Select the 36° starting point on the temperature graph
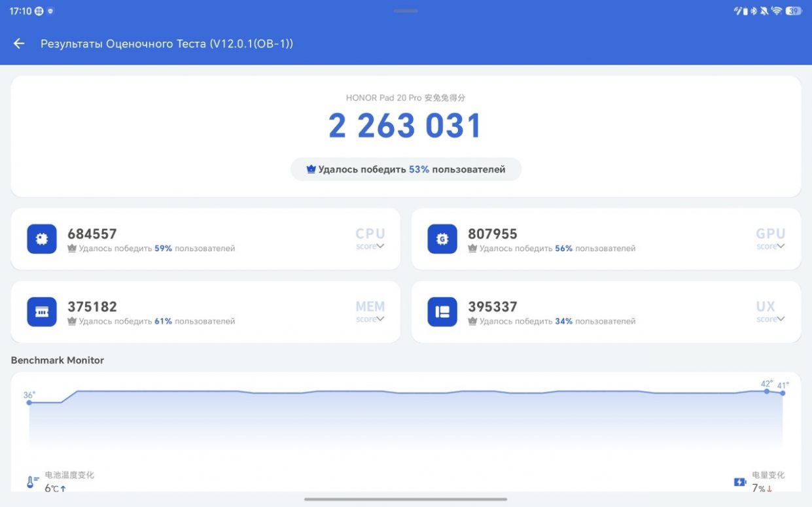This screenshot has height=507, width=812. (29, 402)
